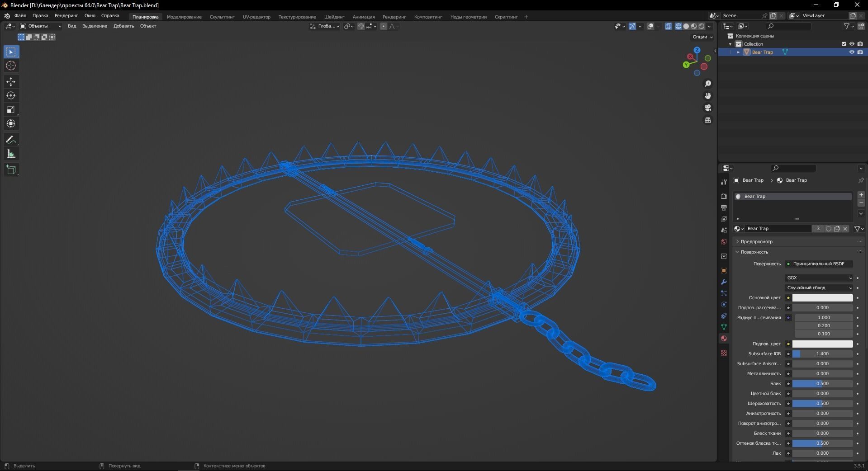Open the Physics properties tab
The width and height of the screenshot is (868, 471).
(724, 304)
